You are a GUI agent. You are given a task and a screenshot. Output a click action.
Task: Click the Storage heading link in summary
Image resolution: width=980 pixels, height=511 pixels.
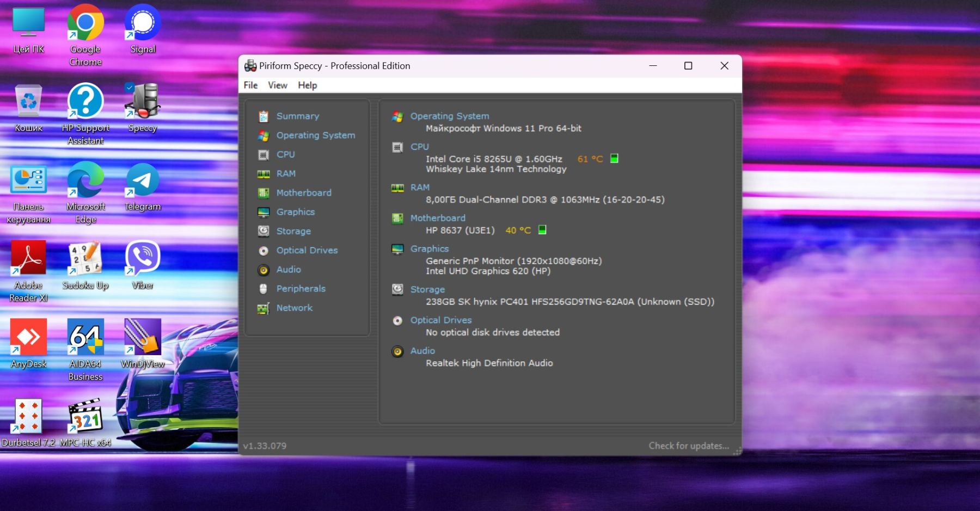(427, 289)
